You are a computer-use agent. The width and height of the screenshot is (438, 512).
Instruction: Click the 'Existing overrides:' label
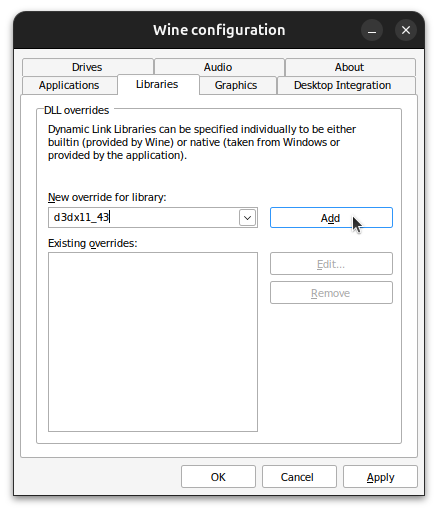click(93, 243)
